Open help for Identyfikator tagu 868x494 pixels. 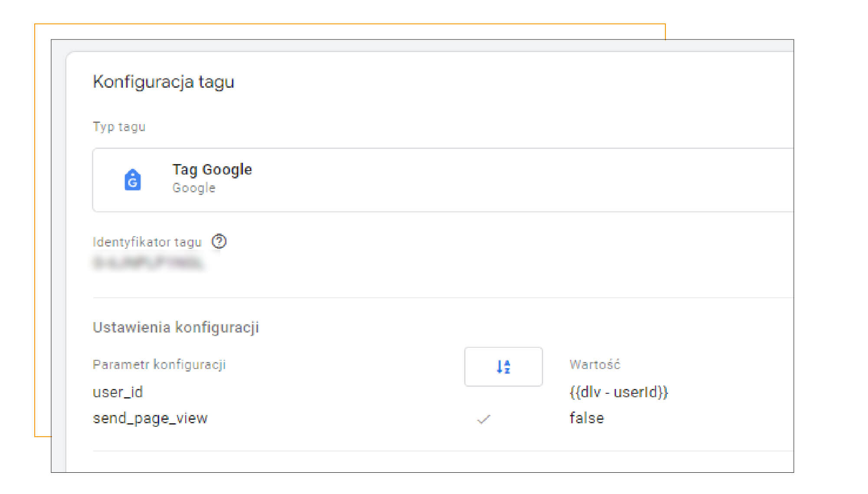pos(219,241)
